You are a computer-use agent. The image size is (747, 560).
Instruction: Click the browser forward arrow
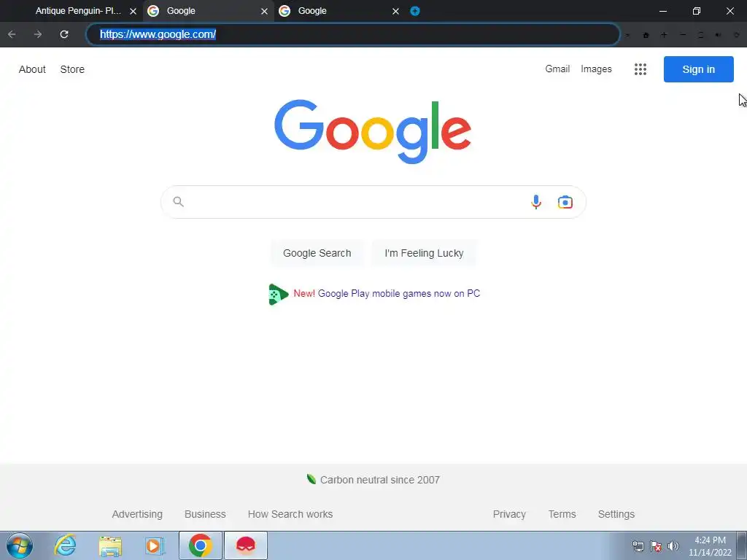(x=38, y=34)
